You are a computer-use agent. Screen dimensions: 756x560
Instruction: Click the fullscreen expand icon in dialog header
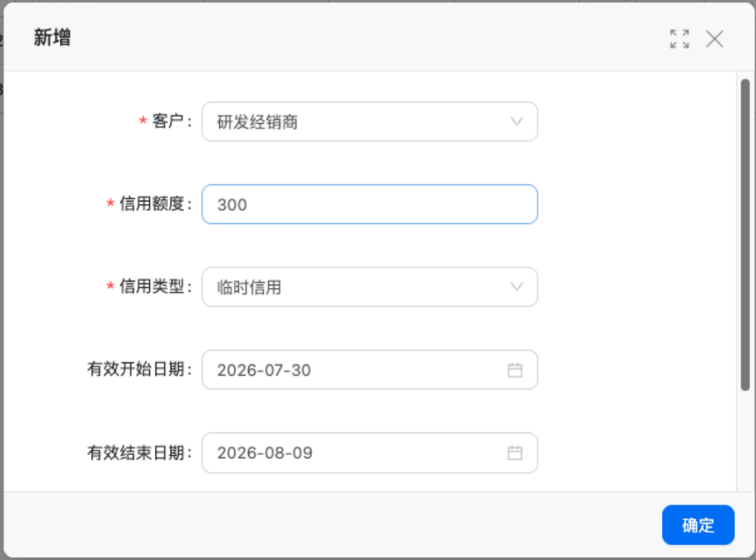click(x=679, y=39)
